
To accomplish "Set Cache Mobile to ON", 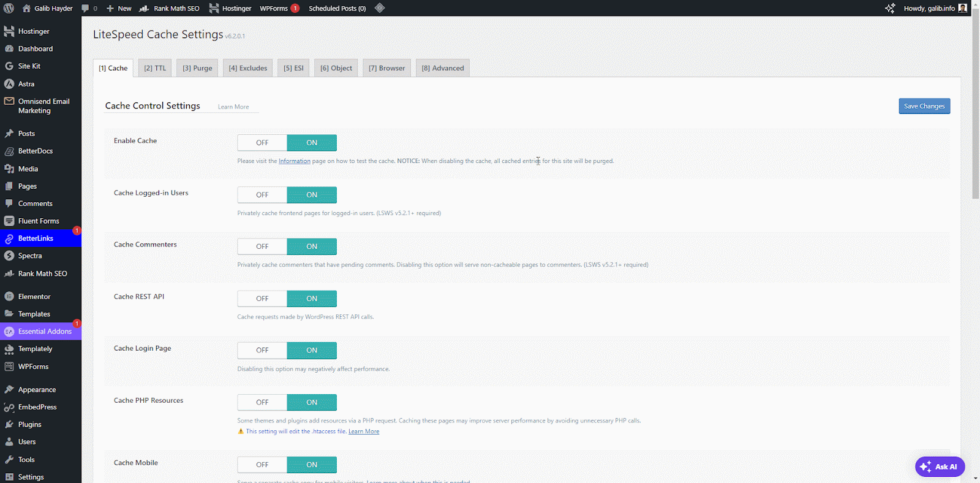I will click(312, 465).
